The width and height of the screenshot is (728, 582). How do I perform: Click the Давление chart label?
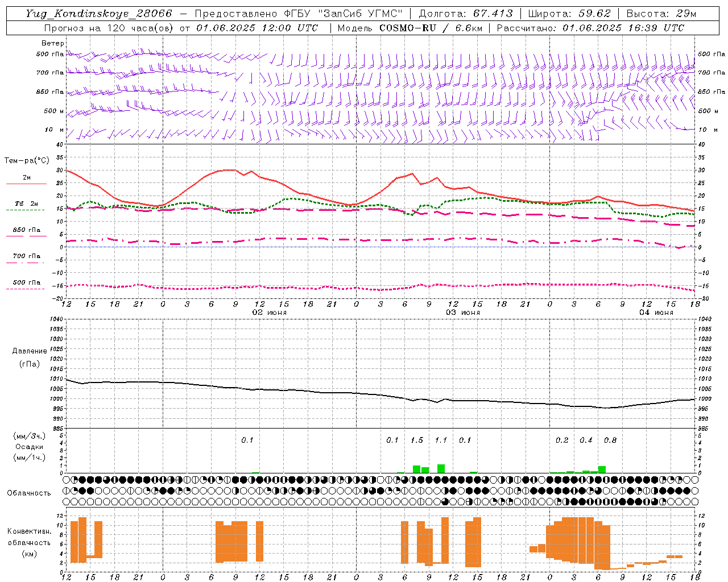click(x=30, y=351)
